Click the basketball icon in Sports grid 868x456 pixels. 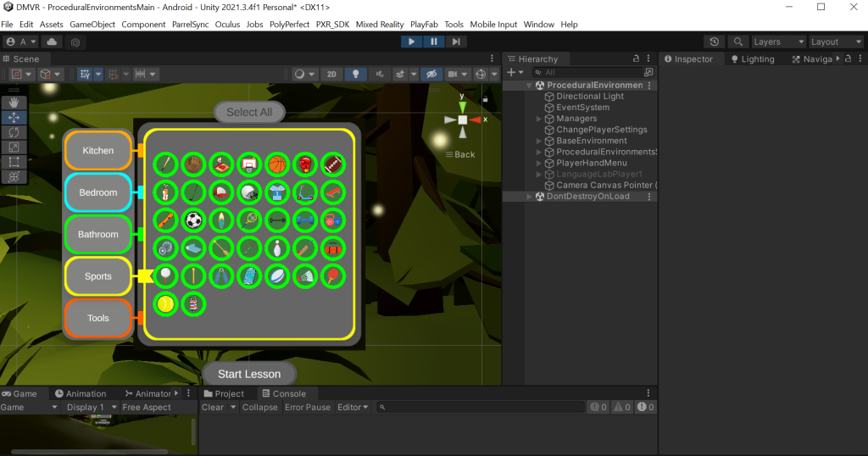tap(277, 164)
